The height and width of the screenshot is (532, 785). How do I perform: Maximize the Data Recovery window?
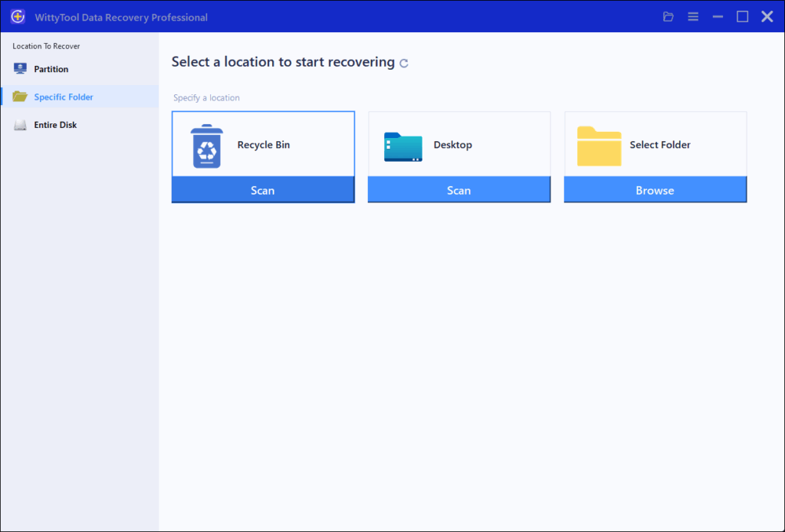tap(742, 17)
